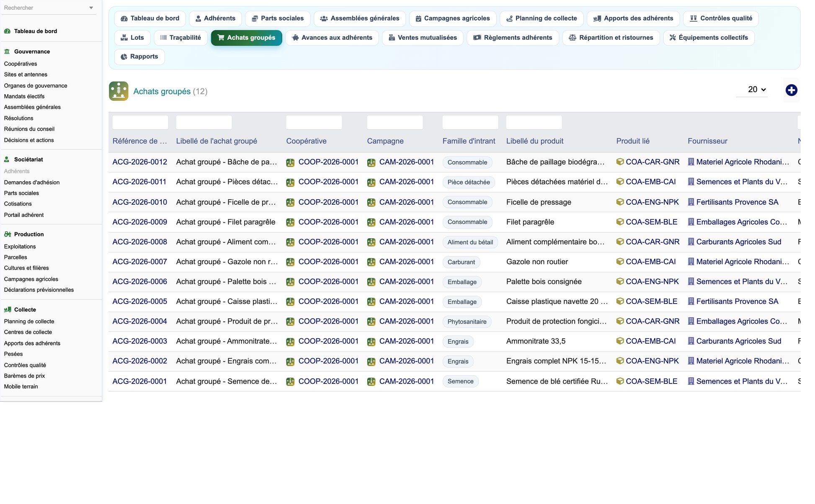Click supplier building icon in row ACG-2026-0009

(691, 222)
